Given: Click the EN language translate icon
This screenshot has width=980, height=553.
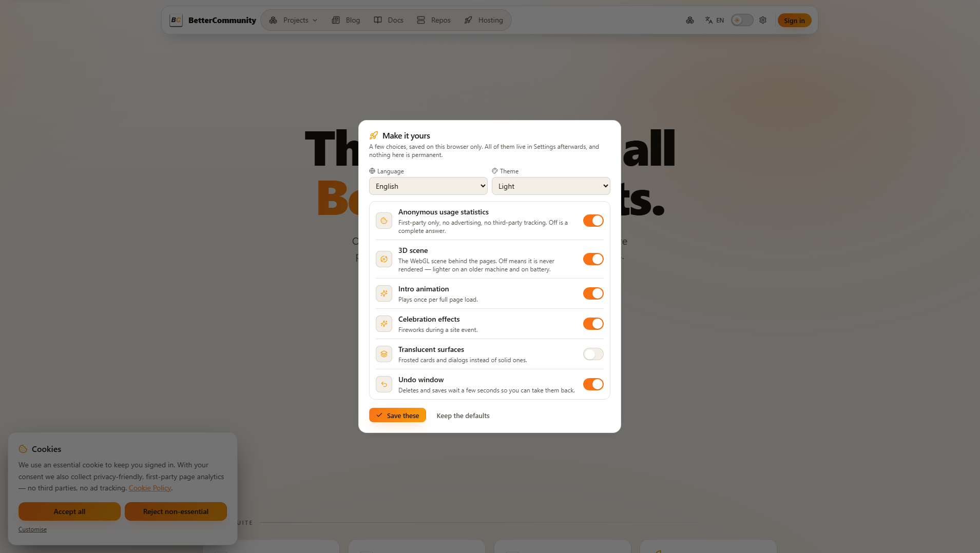Looking at the screenshot, I should coord(714,20).
